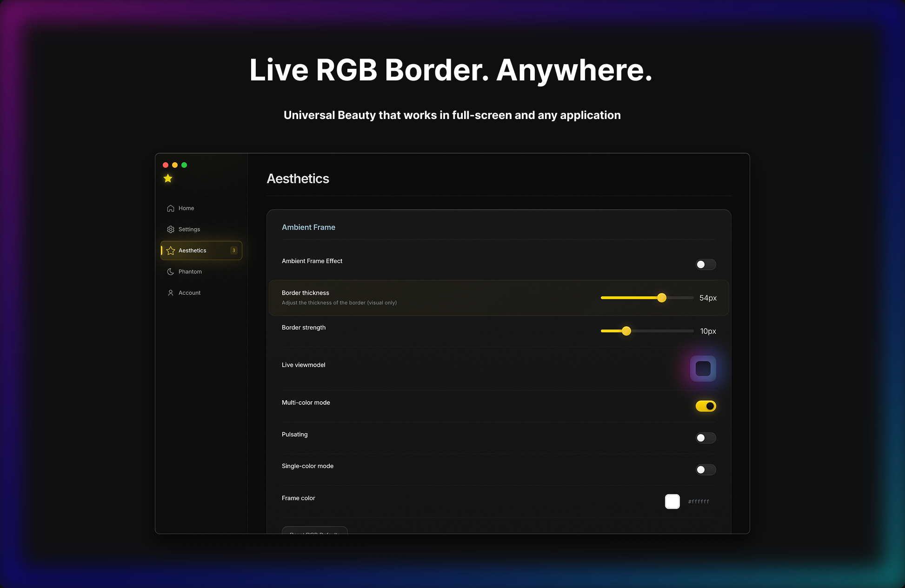Screen dimensions: 905x588
Task: Enable the Ambient Frame Effect toggle
Action: coord(705,264)
